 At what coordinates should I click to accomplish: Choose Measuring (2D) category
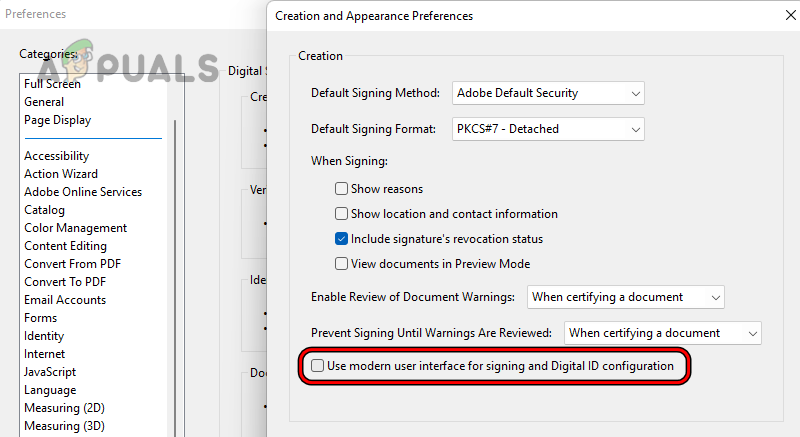(x=64, y=408)
